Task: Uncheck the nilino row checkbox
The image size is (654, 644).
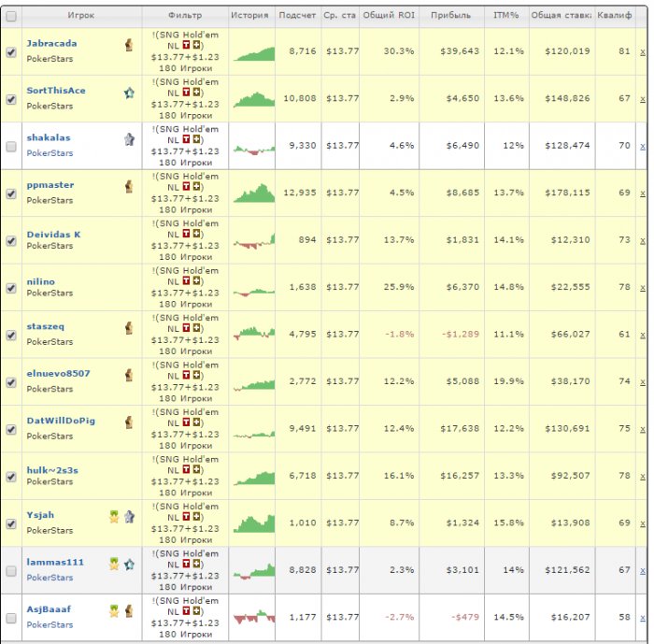Action: pyautogui.click(x=11, y=288)
